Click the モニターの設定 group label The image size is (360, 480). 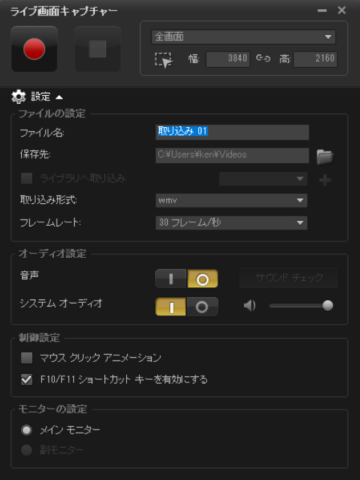(53, 409)
